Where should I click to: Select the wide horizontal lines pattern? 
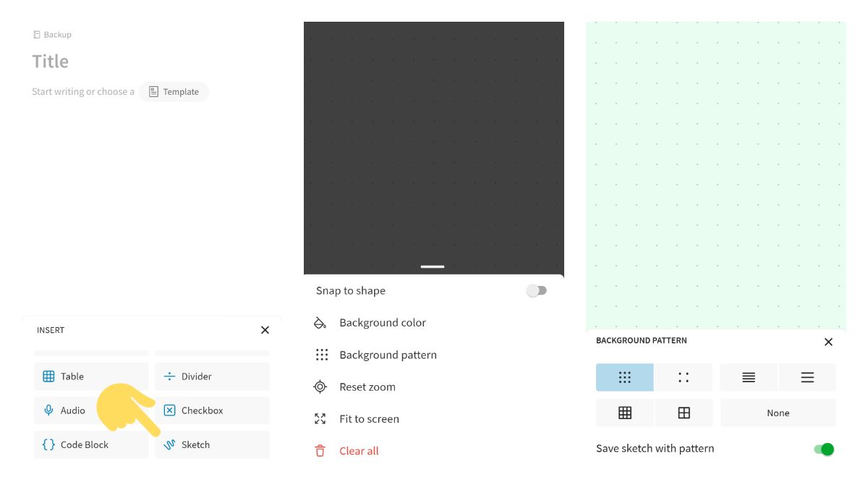pos(808,376)
